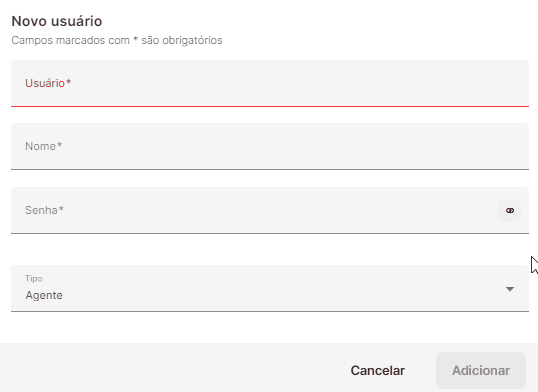Click the required fields notice text
Screen dimensions: 538x392
(117, 40)
